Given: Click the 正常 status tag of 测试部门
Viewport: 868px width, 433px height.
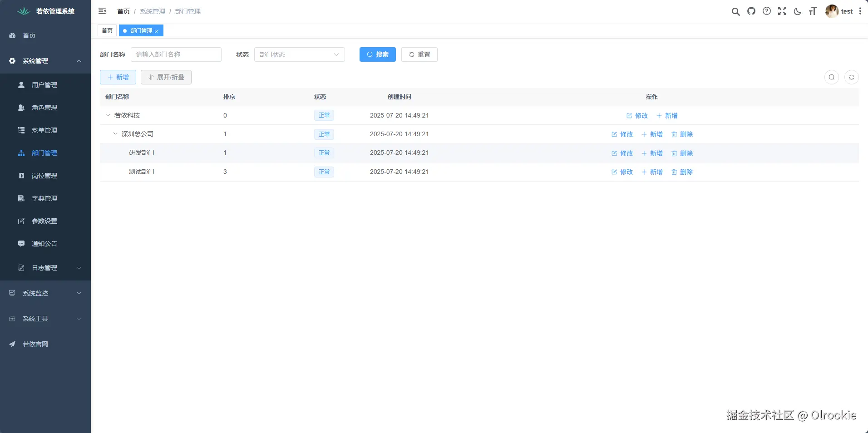Looking at the screenshot, I should coord(324,172).
